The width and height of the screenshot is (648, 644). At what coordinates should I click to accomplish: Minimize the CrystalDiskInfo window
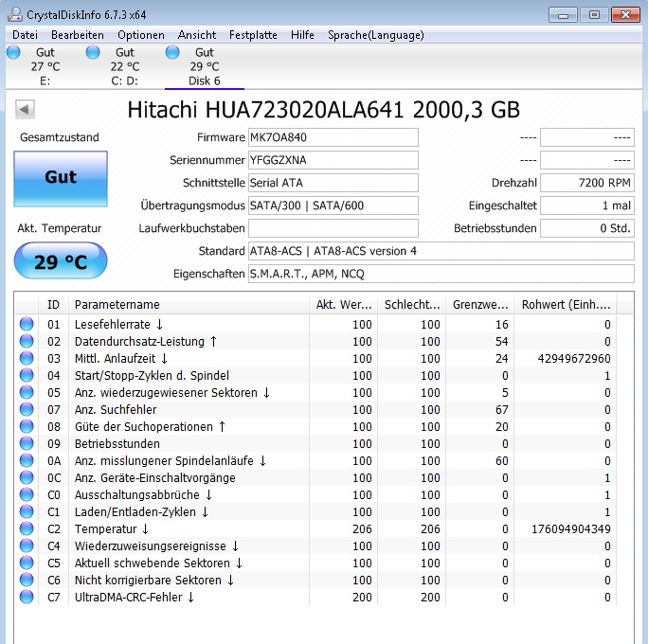click(x=563, y=15)
